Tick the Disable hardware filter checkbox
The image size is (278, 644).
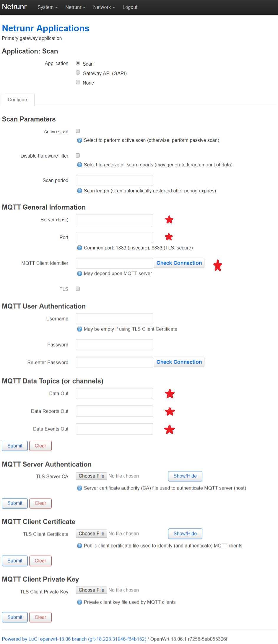(x=78, y=155)
